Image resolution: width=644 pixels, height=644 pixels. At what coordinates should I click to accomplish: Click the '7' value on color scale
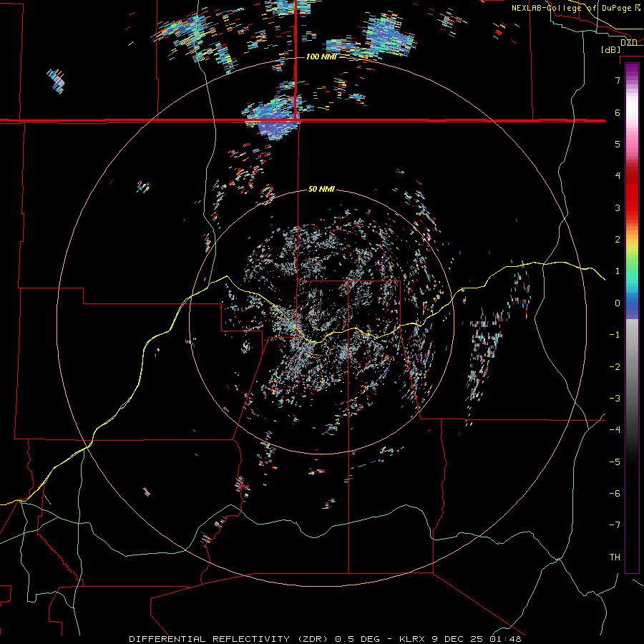pos(618,80)
